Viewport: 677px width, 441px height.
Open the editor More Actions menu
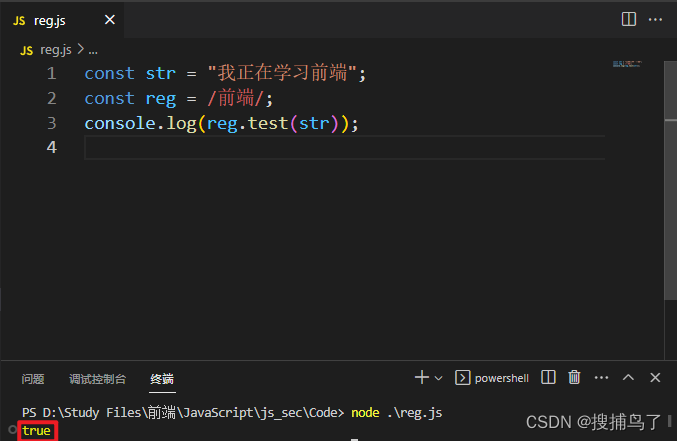click(655, 19)
